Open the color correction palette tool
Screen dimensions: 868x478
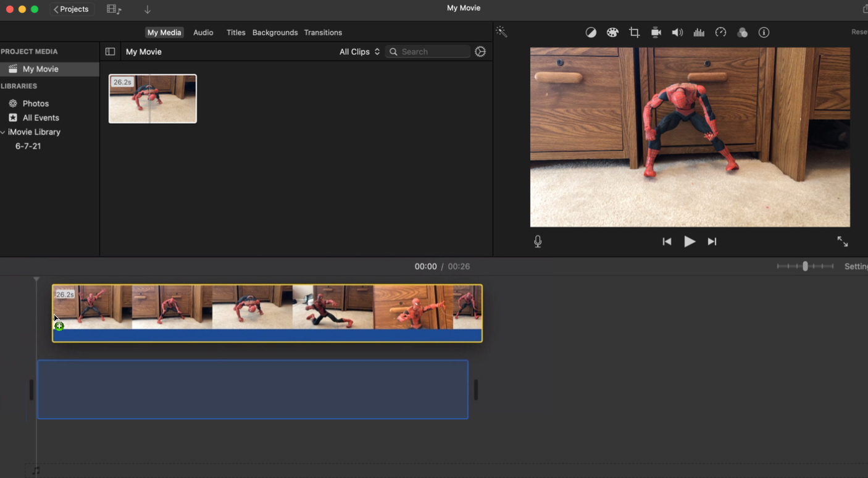(612, 33)
